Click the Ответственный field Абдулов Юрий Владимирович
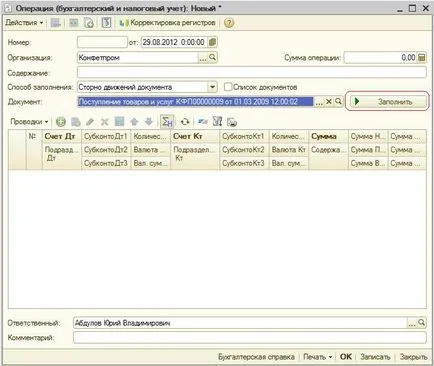Screen dimensions: 434x366 [x=240, y=323]
